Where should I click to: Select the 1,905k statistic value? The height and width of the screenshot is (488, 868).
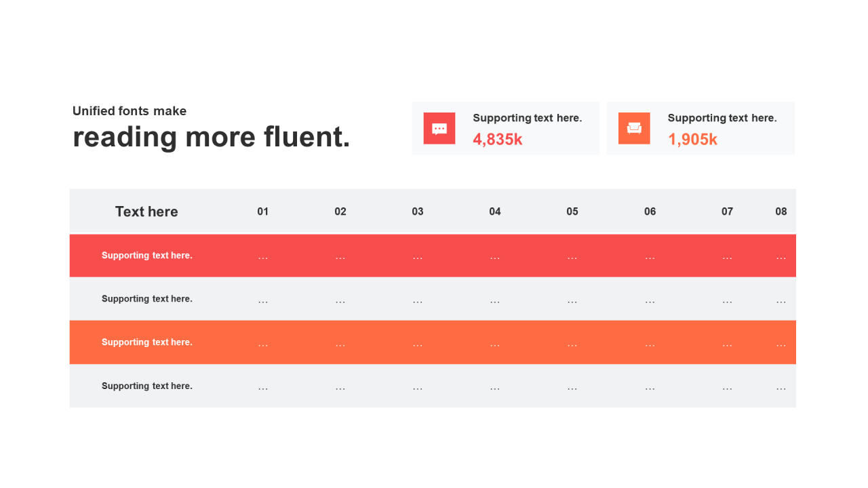(x=692, y=140)
